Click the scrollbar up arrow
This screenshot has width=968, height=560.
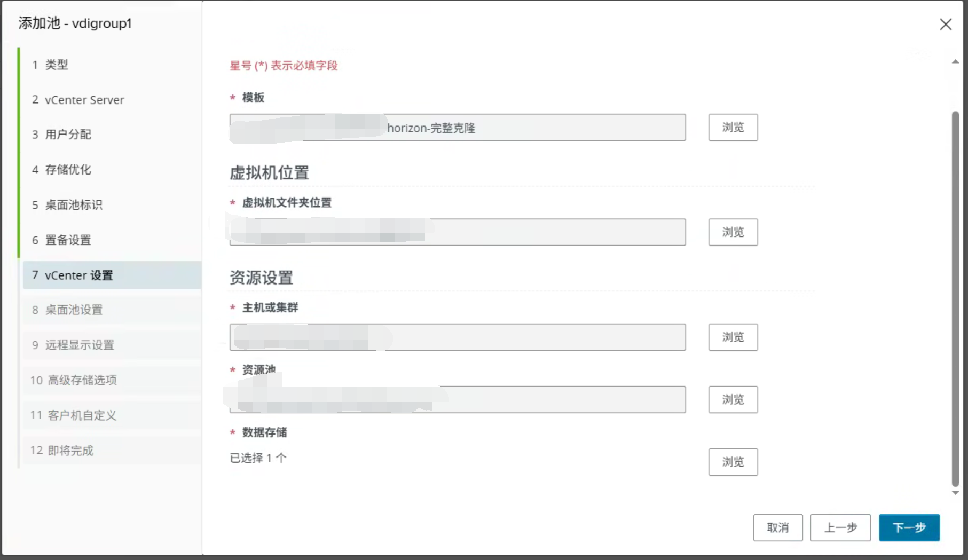[955, 62]
